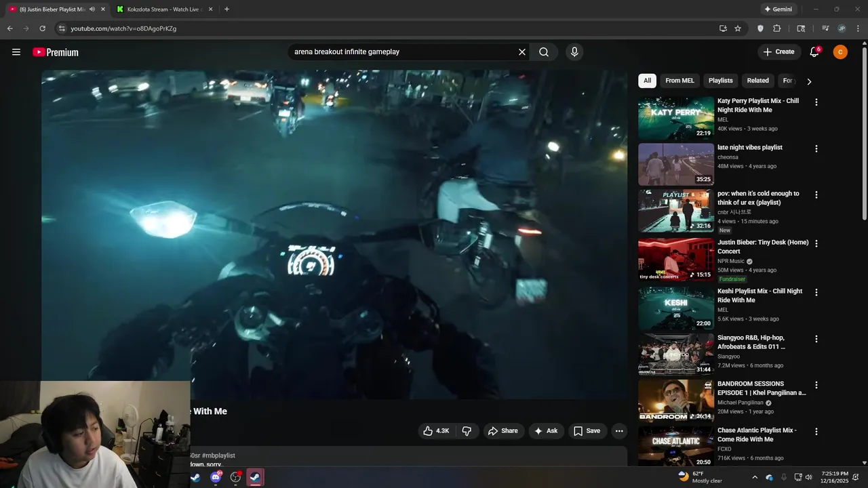Viewport: 868px width, 488px height.
Task: Select the From MEL filter chip
Action: 679,81
